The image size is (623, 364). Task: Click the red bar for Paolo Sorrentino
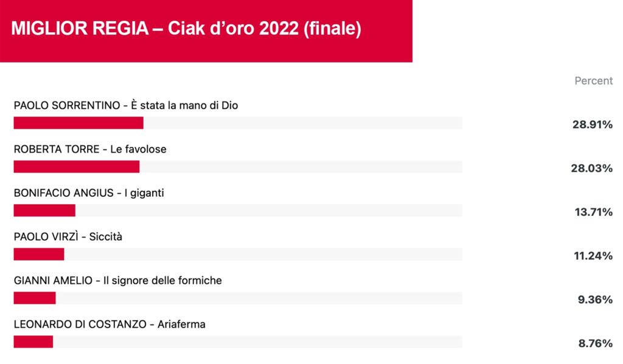coord(78,123)
